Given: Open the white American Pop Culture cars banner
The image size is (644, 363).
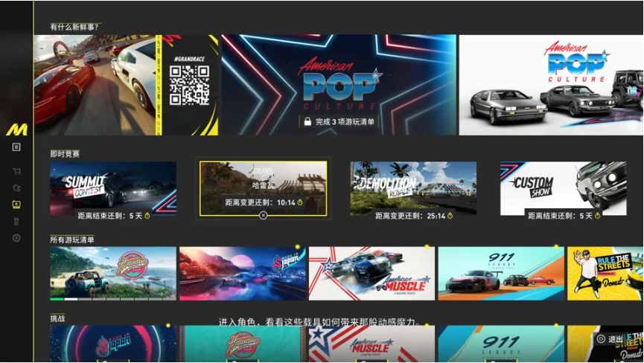Looking at the screenshot, I should click(551, 85).
